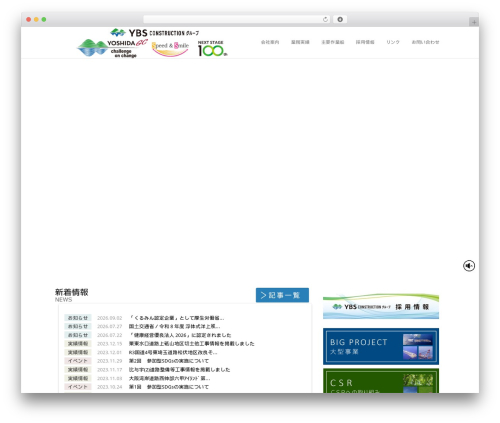Image resolution: width=500 pixels, height=423 pixels.
Task: Open the 会社案内 menu item
Action: (270, 42)
